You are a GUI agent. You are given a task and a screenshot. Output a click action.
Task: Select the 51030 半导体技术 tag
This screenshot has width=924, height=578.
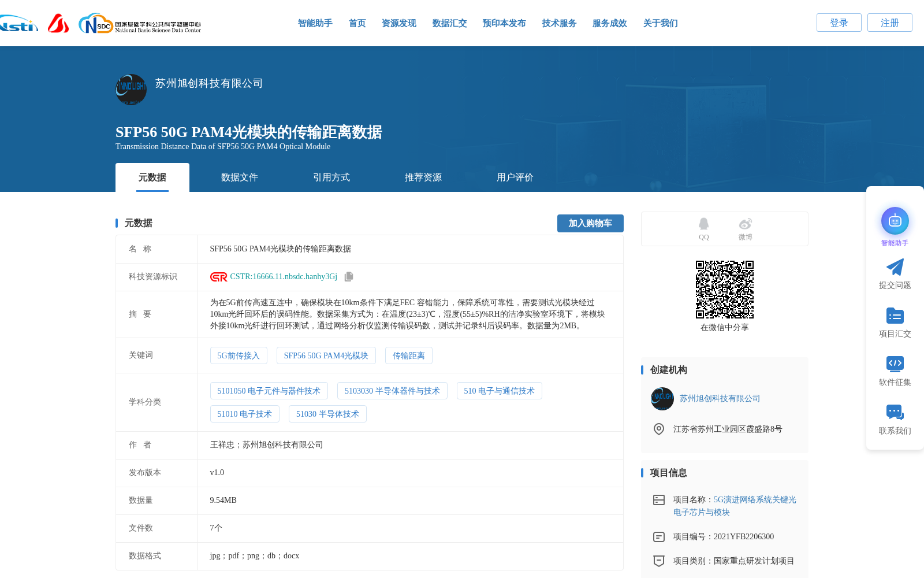(327, 414)
